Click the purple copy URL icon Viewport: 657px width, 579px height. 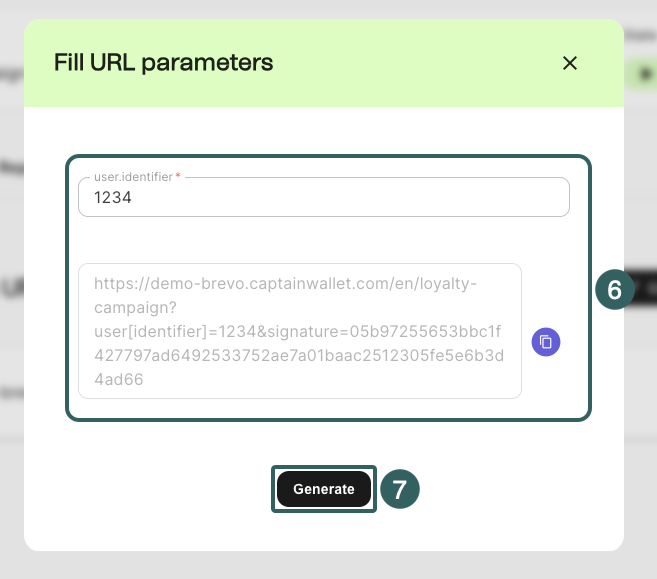(x=546, y=342)
